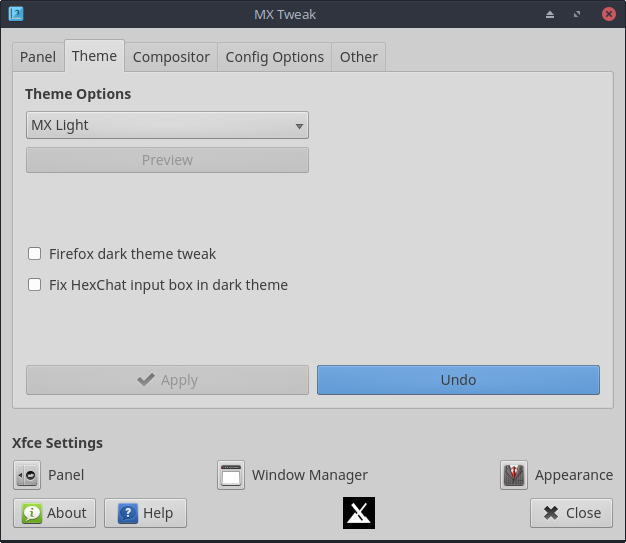The height and width of the screenshot is (543, 626).
Task: Switch to the Other tab
Action: 359,57
